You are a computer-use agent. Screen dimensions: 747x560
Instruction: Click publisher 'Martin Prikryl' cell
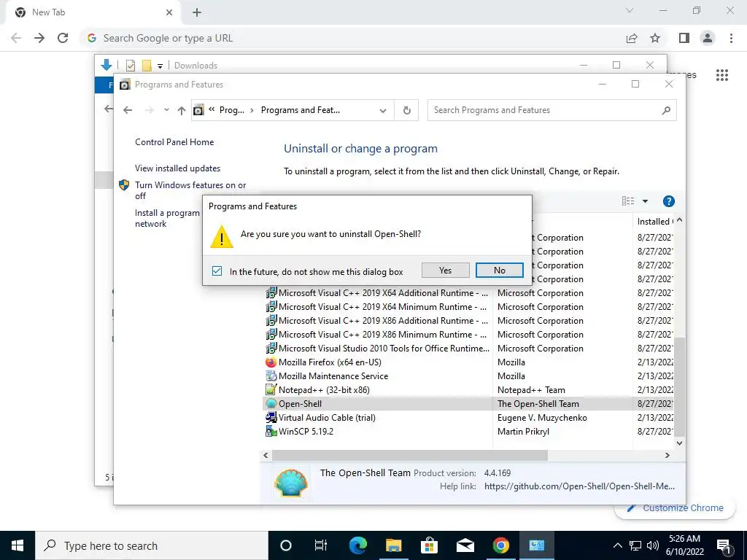pyautogui.click(x=523, y=432)
